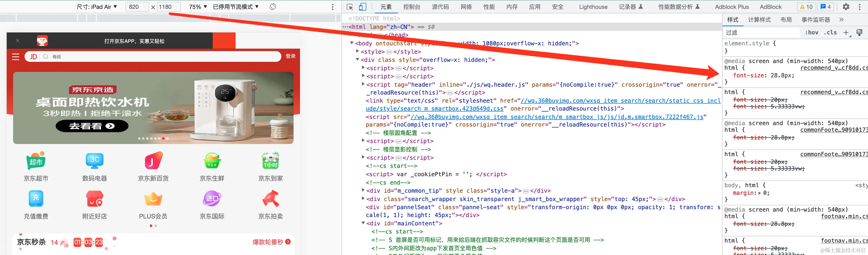Toggle the device toolbar icon
The height and width of the screenshot is (255, 868).
(x=362, y=7)
